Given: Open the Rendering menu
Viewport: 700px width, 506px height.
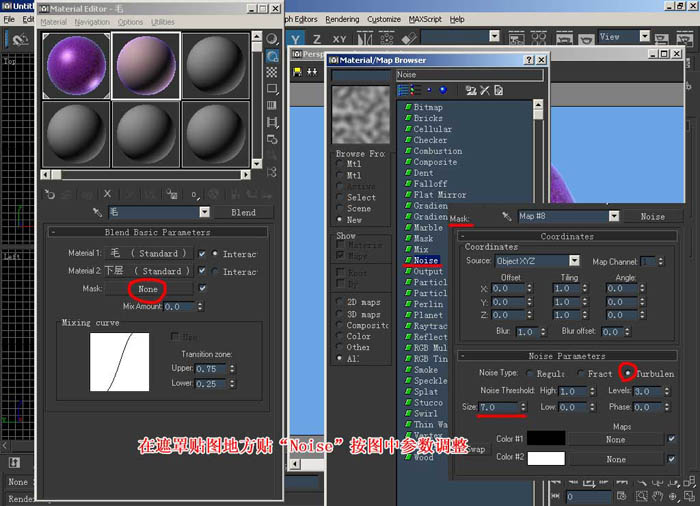Looking at the screenshot, I should 342,19.
